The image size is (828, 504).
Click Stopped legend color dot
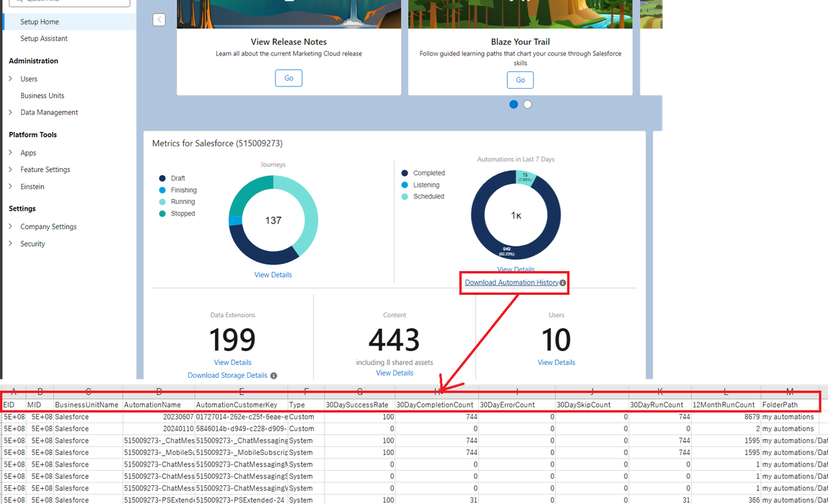click(x=163, y=213)
